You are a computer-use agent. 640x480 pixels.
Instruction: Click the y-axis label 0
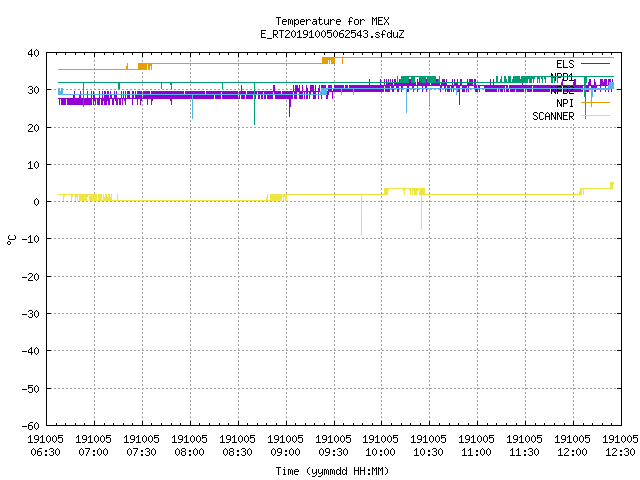coord(36,202)
